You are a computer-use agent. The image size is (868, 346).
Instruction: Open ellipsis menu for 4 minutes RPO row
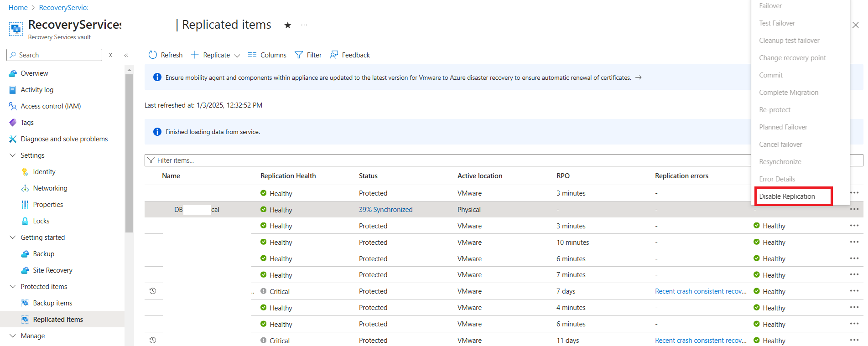854,307
